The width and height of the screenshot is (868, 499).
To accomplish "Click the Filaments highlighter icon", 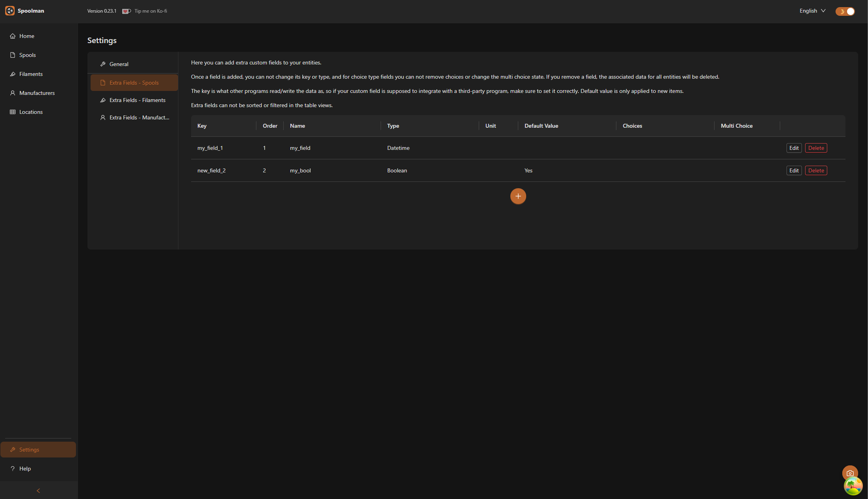I will pyautogui.click(x=13, y=74).
